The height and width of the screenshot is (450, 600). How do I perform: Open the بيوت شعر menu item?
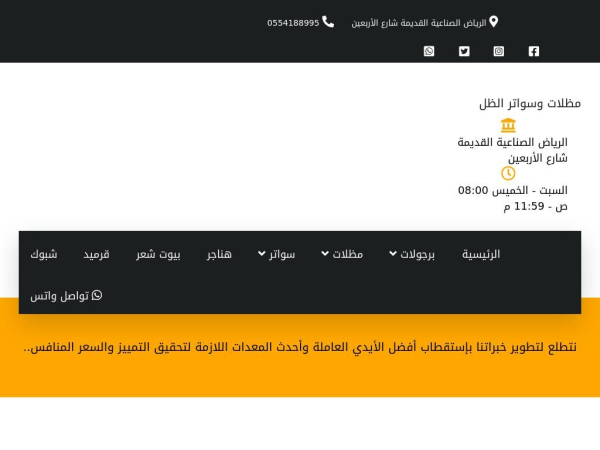tap(158, 254)
